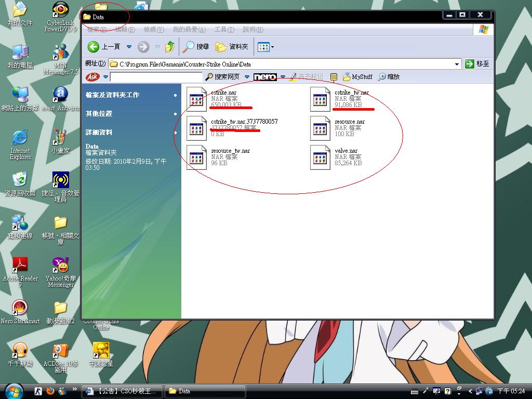
Task: Focus the Ask toolbar search box
Action: [156, 77]
